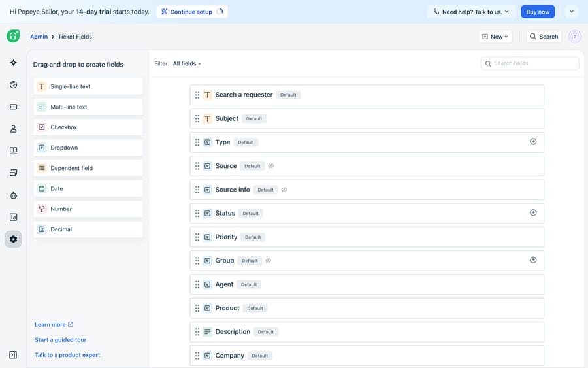The height and width of the screenshot is (368, 588).
Task: Select Number field type
Action: 88,209
